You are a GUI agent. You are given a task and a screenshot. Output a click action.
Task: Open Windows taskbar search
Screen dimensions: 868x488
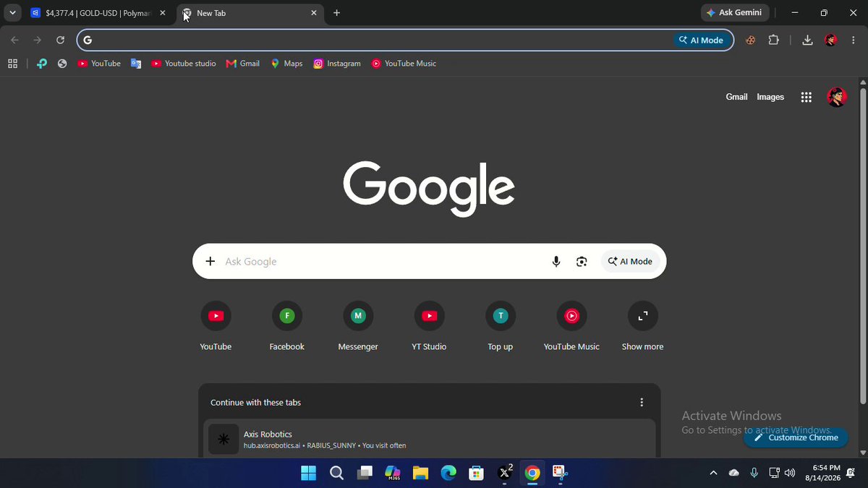[336, 473]
